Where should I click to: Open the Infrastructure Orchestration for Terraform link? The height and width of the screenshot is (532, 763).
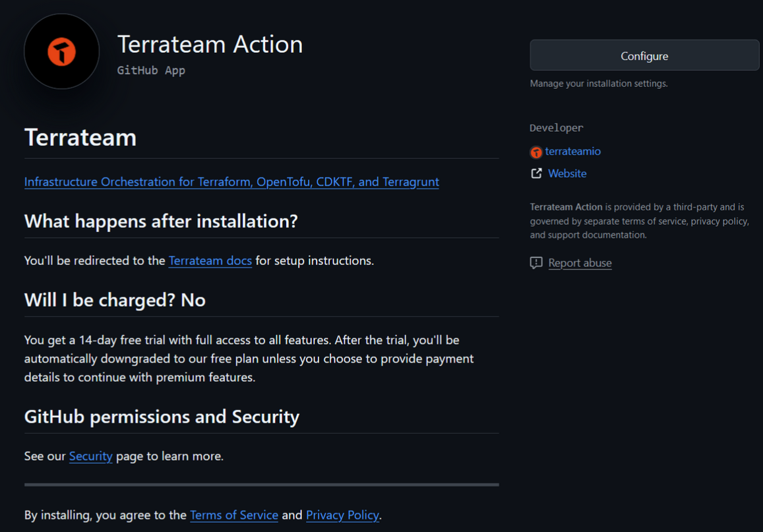tap(231, 182)
